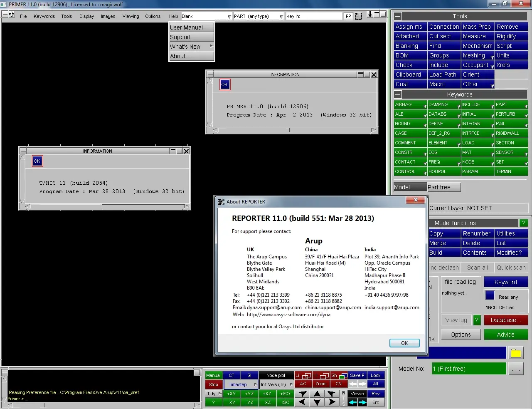Toggle the Node plot button
Viewport: 532px width, 409px height.
point(276,375)
